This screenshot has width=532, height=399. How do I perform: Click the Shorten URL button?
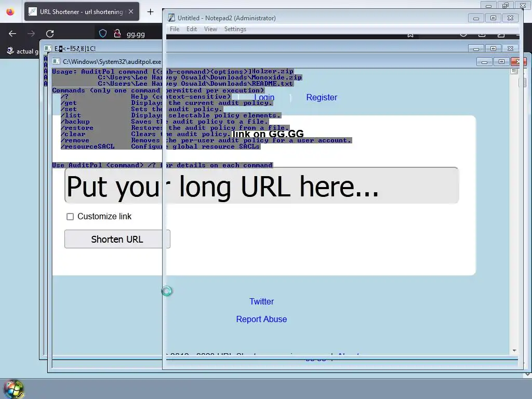pyautogui.click(x=117, y=239)
